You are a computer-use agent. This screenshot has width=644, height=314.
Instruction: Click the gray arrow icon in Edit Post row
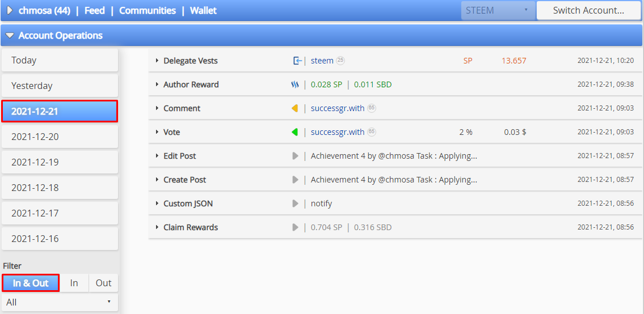[x=295, y=156]
